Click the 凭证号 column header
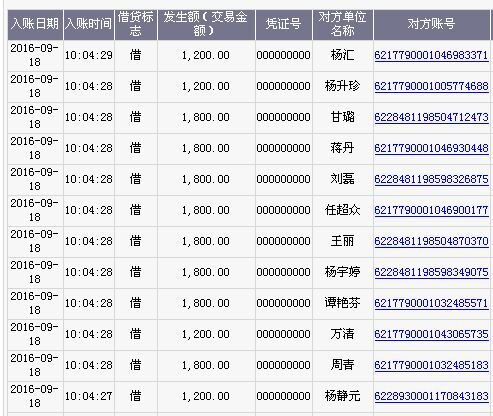Image resolution: width=493 pixels, height=416 pixels. click(284, 24)
